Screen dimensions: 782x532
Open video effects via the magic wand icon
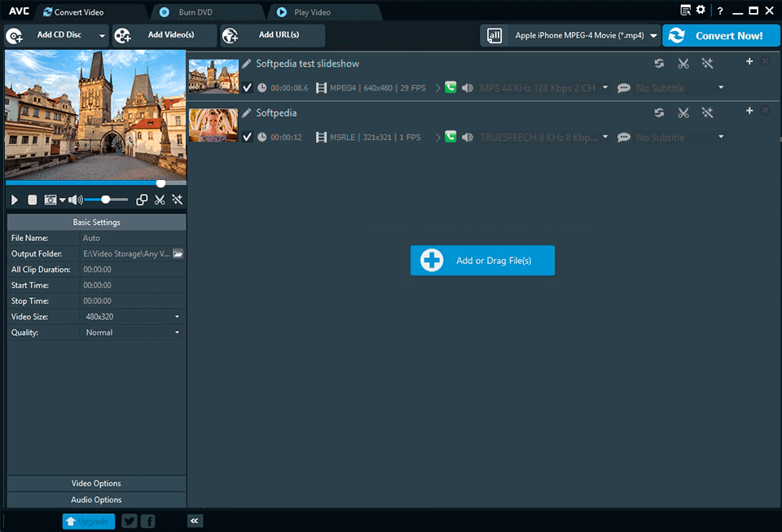pyautogui.click(x=177, y=199)
